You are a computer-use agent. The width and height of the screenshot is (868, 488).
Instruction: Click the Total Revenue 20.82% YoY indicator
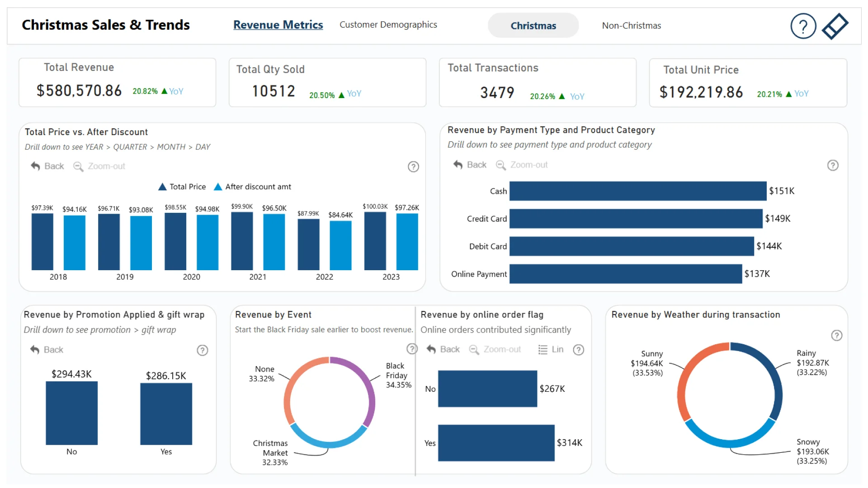point(158,91)
